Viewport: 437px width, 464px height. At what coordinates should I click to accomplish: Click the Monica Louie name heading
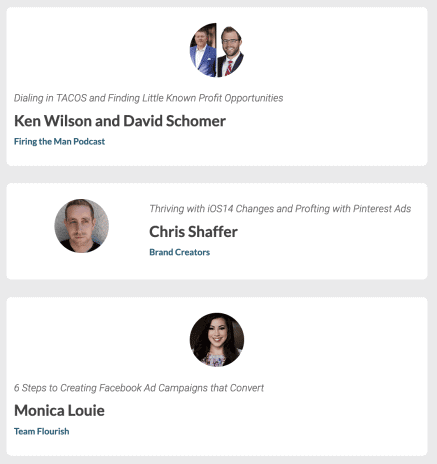pos(59,411)
